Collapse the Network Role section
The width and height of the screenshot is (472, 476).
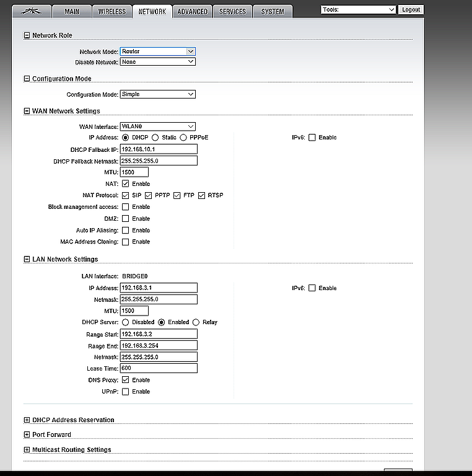tap(27, 35)
